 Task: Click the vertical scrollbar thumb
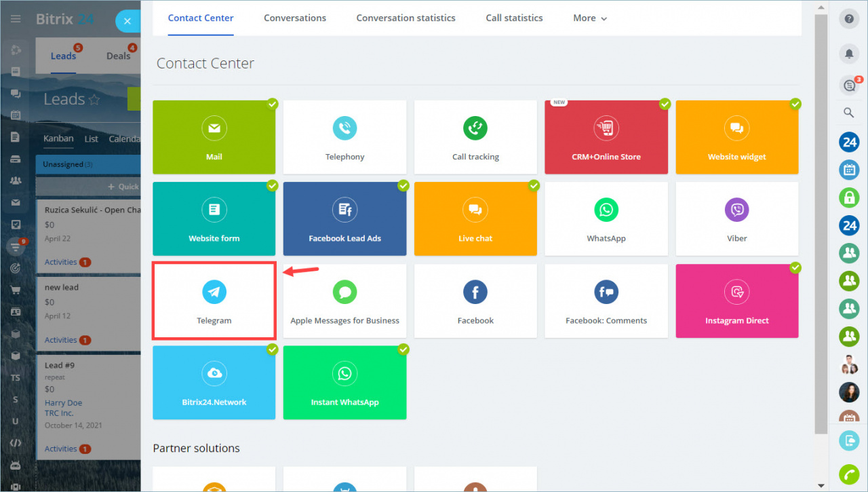821,224
